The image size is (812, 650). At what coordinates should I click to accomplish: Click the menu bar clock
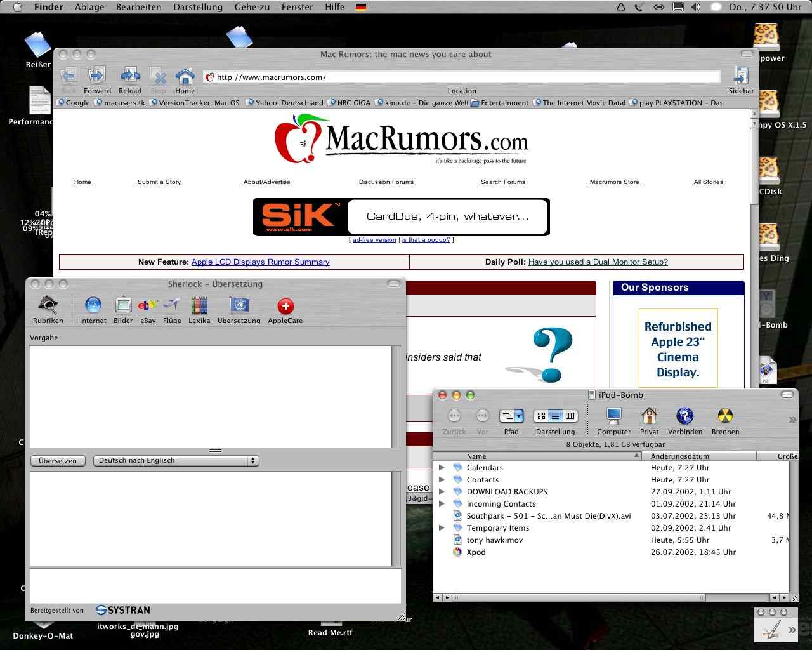(x=765, y=7)
